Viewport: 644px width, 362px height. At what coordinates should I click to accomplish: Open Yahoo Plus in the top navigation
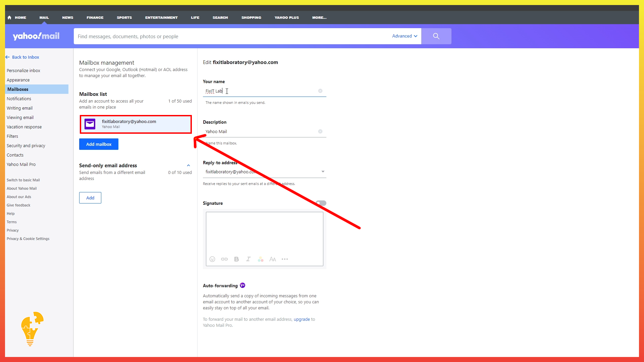[287, 17]
